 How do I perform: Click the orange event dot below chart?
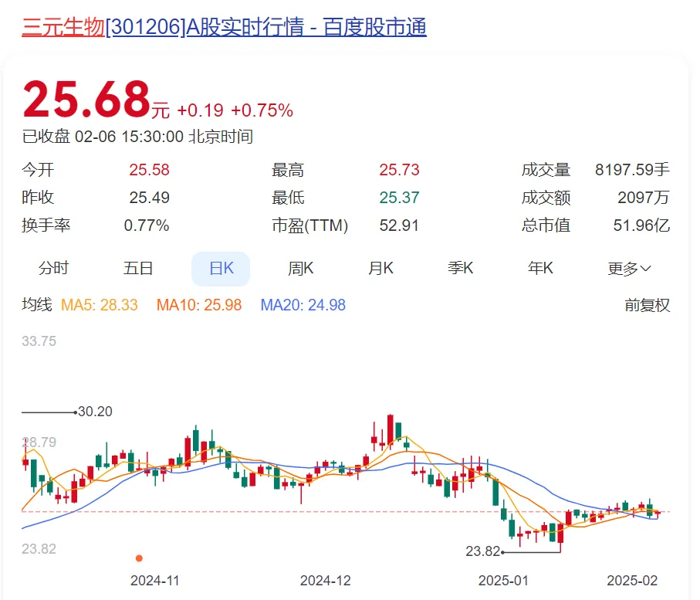[x=139, y=558]
